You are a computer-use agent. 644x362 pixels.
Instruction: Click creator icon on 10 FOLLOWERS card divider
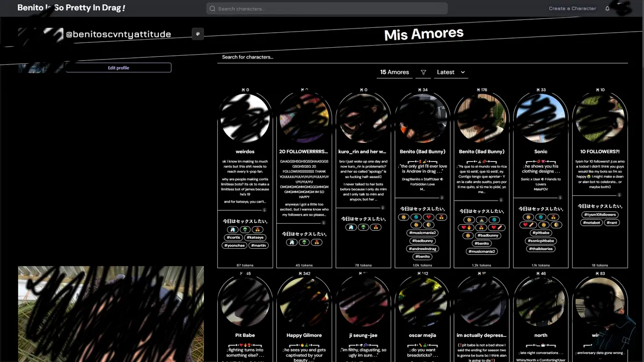(620, 196)
